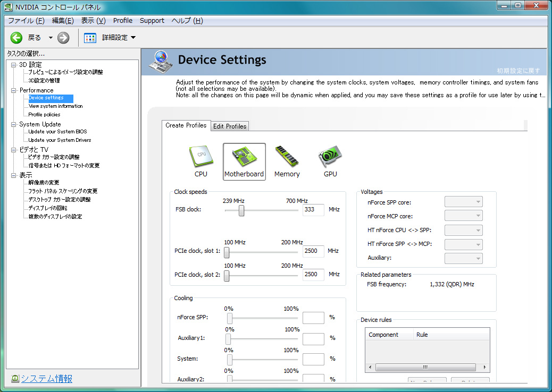Click the FSB clock slider handle
Screen dimensions: 552x392
pyautogui.click(x=241, y=210)
